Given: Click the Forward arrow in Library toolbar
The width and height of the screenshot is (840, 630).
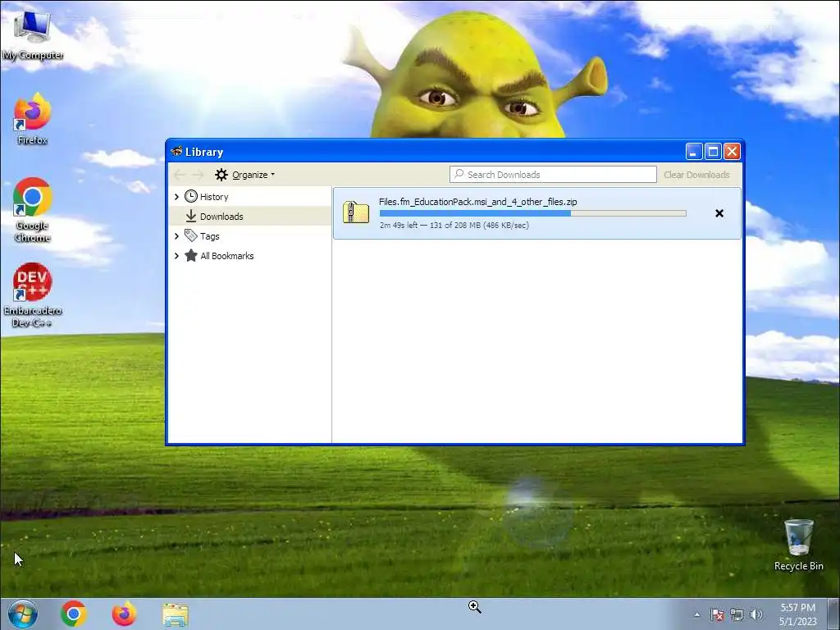Looking at the screenshot, I should (x=198, y=175).
